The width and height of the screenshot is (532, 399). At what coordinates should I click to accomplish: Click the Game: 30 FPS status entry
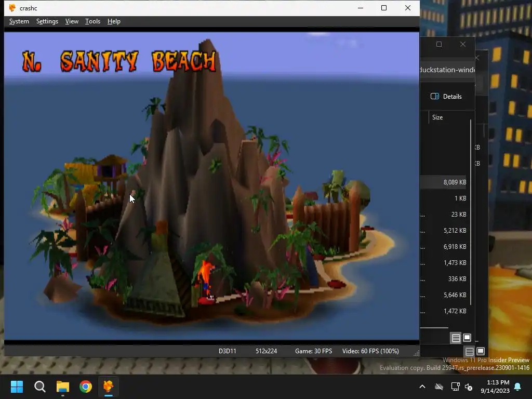click(x=313, y=351)
